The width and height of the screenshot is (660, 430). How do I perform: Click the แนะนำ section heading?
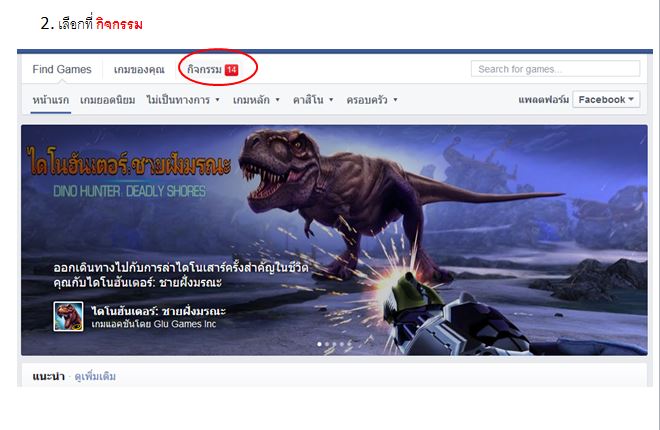coord(48,376)
